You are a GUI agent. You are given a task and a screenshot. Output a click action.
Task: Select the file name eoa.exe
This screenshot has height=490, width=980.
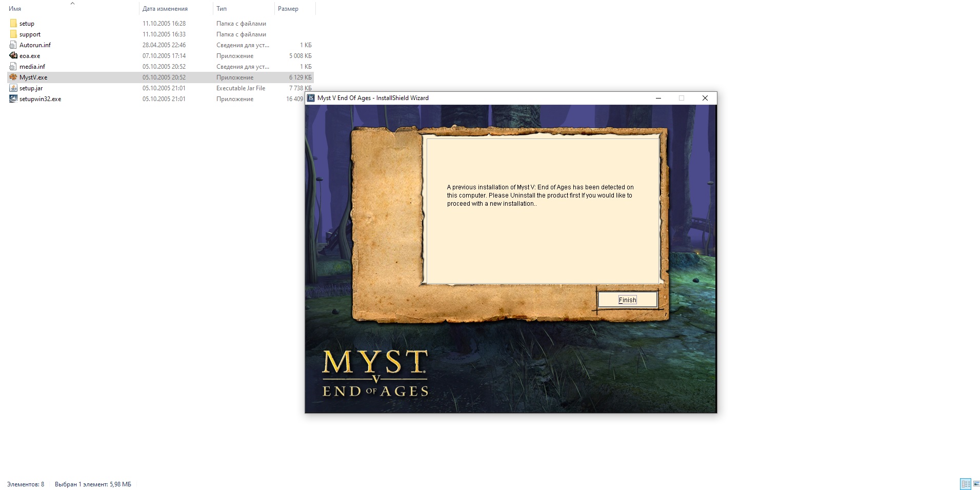click(30, 56)
